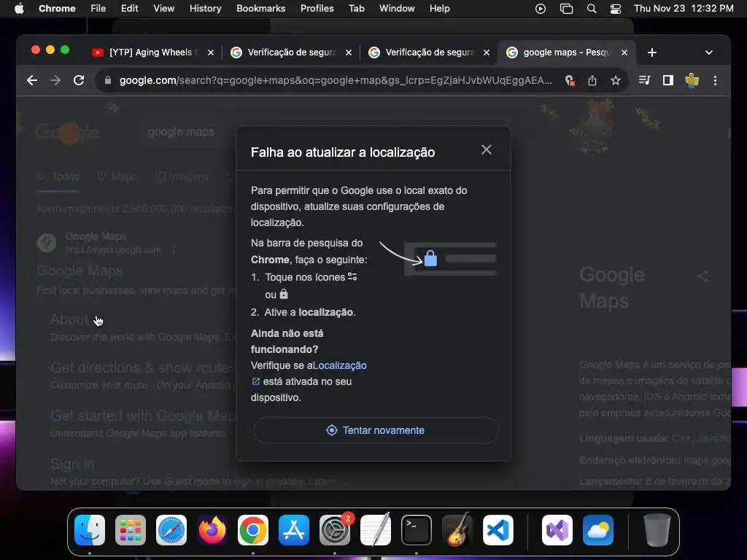Select the google maps - Pesquisa tab
Image resolution: width=747 pixels, height=560 pixels.
click(567, 52)
